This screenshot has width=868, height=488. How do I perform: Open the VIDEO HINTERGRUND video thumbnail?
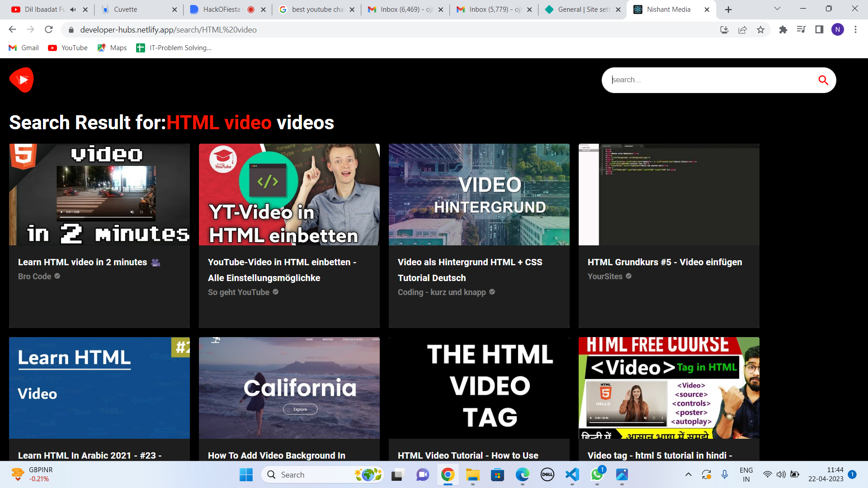point(479,195)
